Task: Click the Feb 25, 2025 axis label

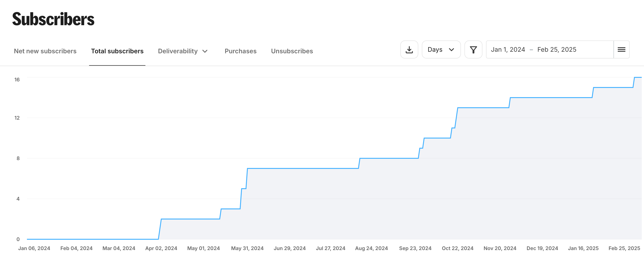Action: pyautogui.click(x=624, y=248)
